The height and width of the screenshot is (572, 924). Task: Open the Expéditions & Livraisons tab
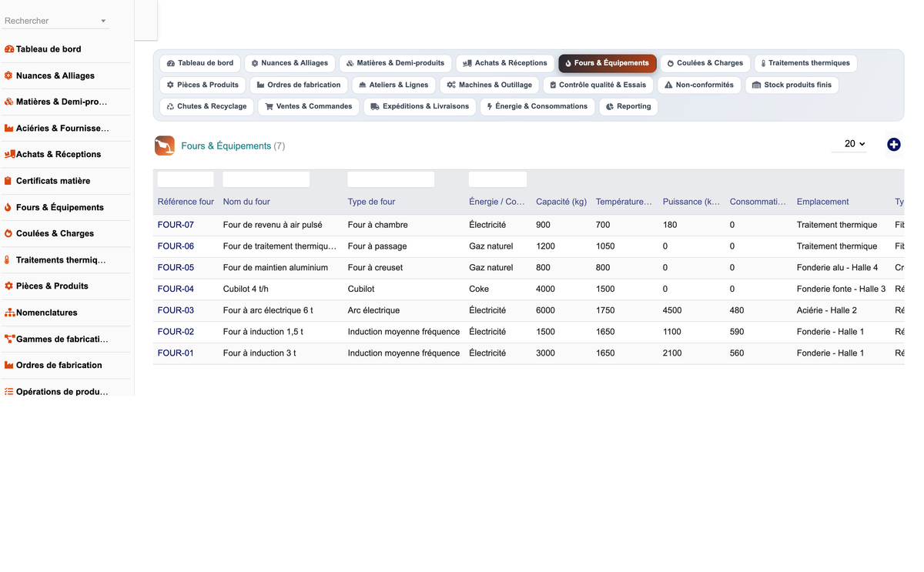click(x=420, y=106)
